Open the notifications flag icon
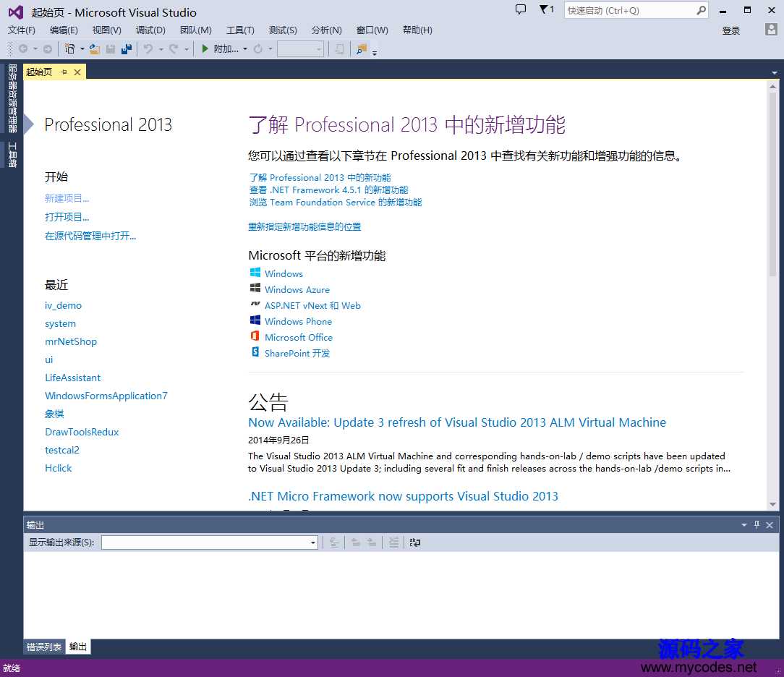 546,9
